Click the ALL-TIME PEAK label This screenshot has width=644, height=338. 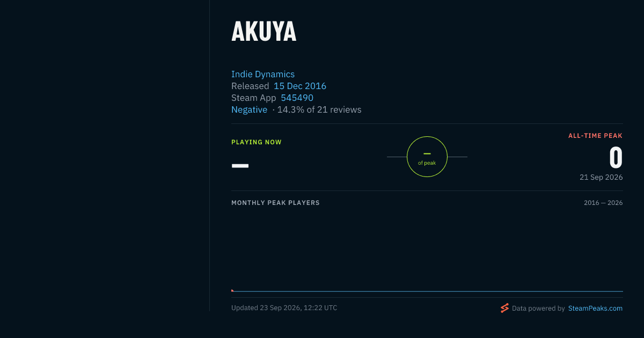click(595, 136)
